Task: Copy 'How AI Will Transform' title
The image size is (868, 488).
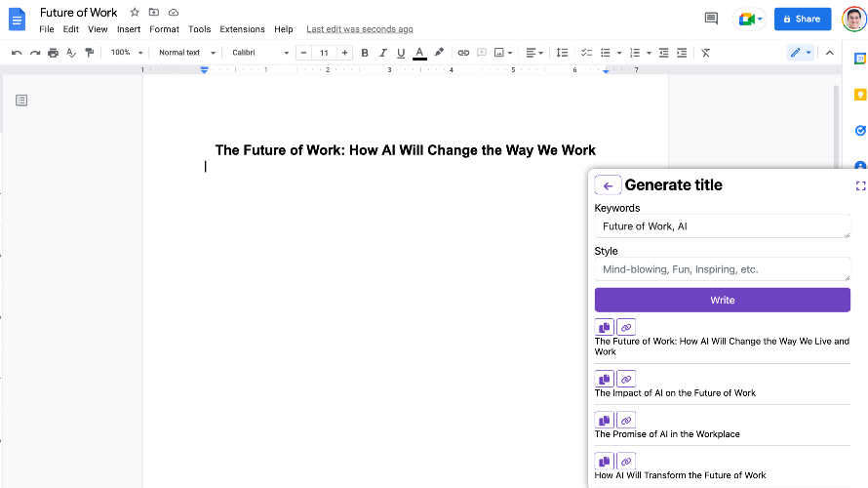Action: pyautogui.click(x=605, y=462)
